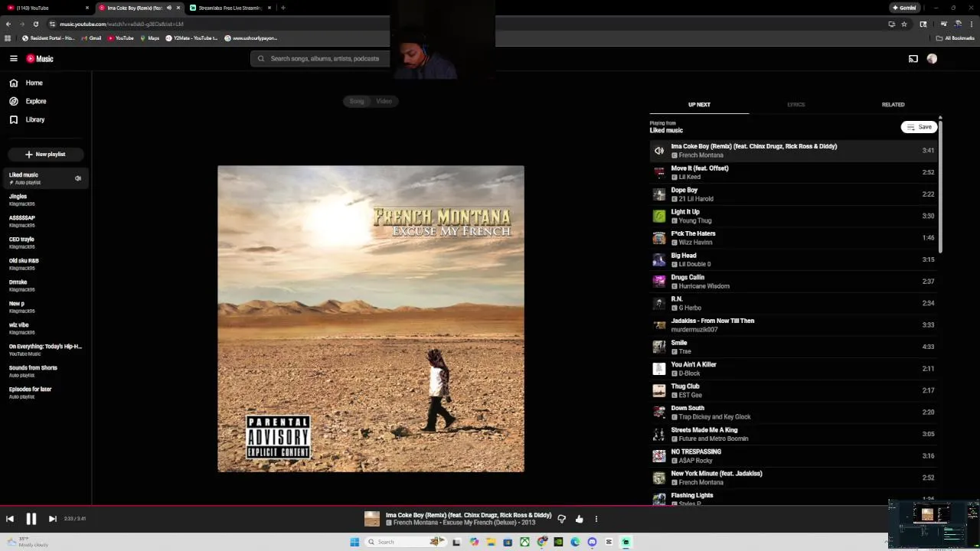Viewport: 980px width, 551px height.
Task: Play Thug Club by EST Gee
Action: [794, 390]
